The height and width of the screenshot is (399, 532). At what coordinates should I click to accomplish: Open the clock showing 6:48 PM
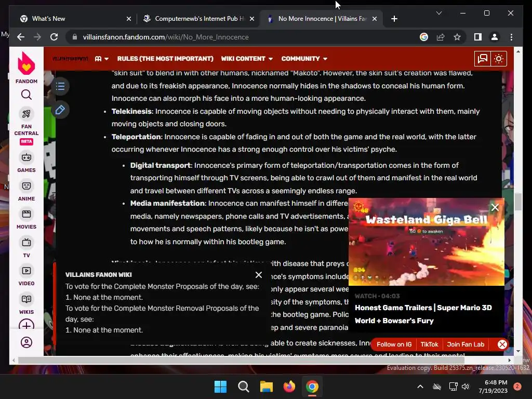[493, 387]
